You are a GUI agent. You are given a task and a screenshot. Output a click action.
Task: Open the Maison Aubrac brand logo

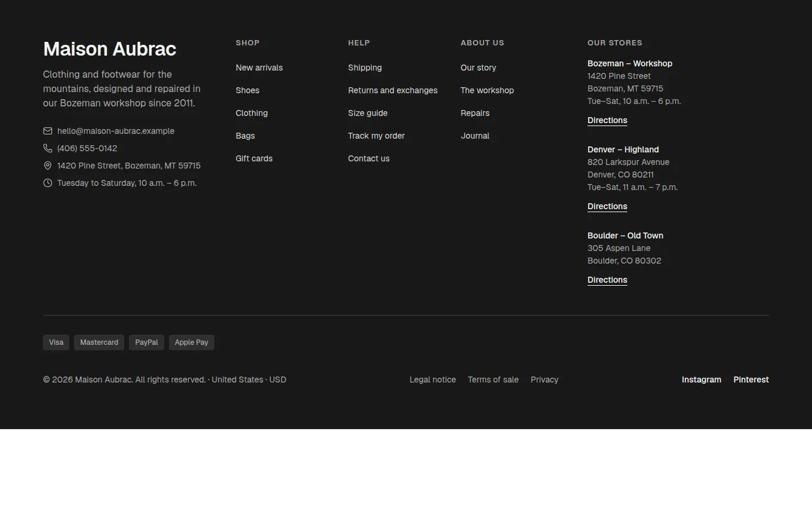click(x=110, y=49)
